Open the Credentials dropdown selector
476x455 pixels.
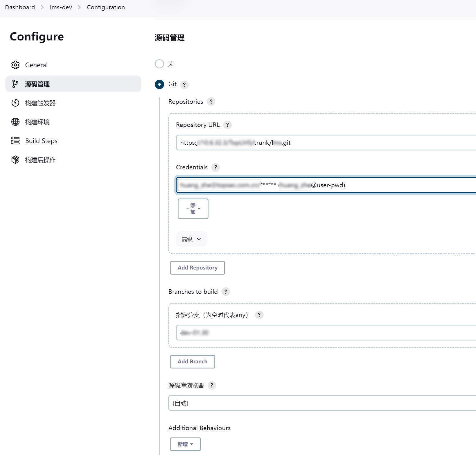(325, 185)
